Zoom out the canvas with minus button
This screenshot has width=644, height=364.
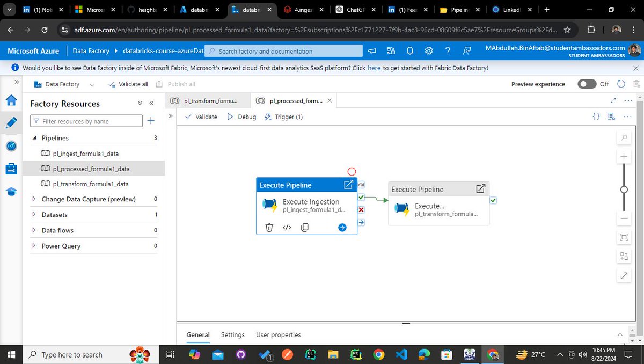click(624, 219)
